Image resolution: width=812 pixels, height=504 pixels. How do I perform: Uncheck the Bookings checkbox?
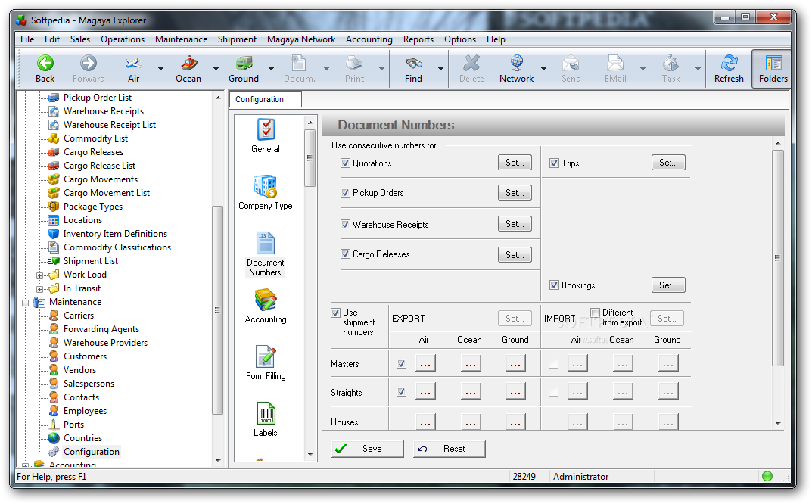tap(554, 285)
